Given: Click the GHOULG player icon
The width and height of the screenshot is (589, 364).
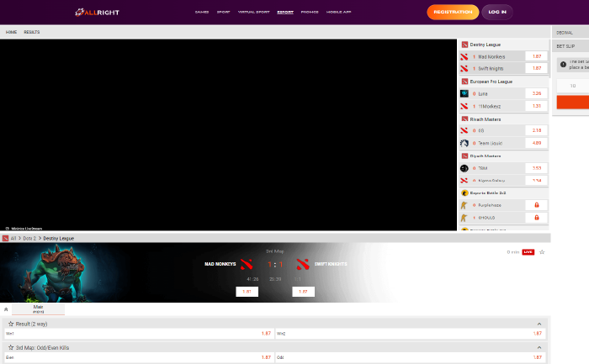Looking at the screenshot, I should point(464,218).
